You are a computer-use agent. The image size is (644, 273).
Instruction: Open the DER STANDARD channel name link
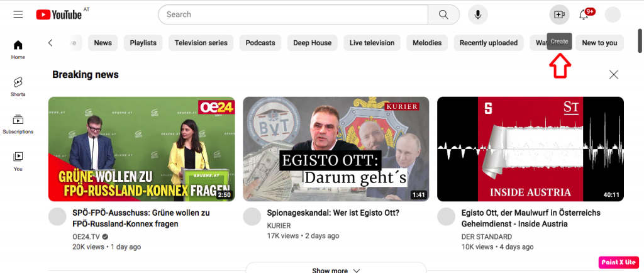point(487,237)
